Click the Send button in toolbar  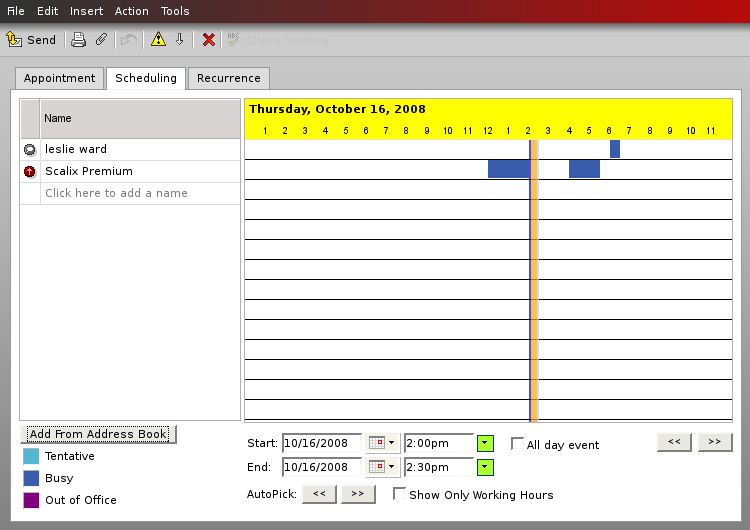(x=31, y=40)
